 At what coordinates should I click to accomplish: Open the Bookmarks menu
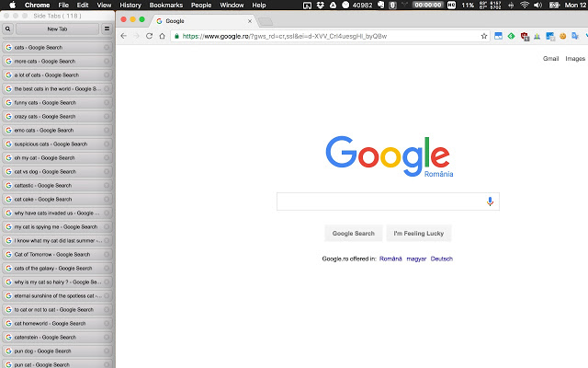166,6
